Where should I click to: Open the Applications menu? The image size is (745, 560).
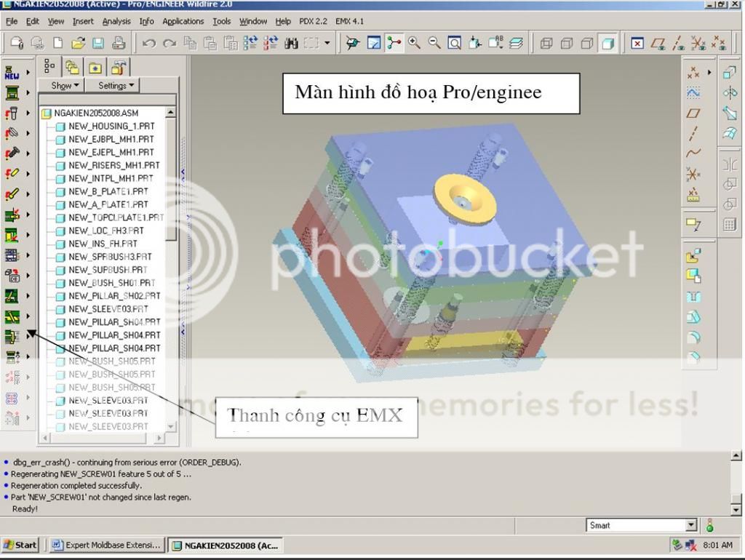(x=183, y=21)
